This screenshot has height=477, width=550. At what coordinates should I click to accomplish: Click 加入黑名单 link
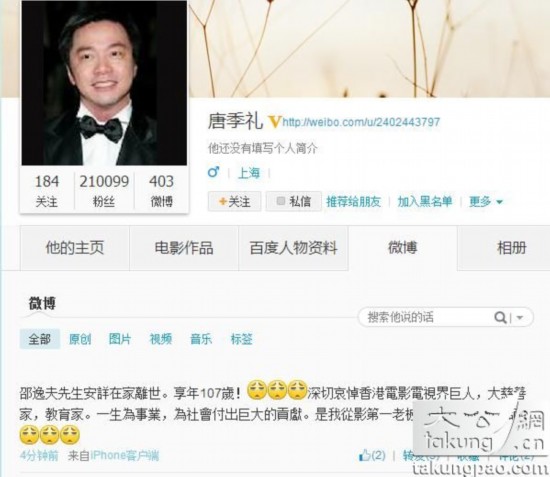point(425,201)
